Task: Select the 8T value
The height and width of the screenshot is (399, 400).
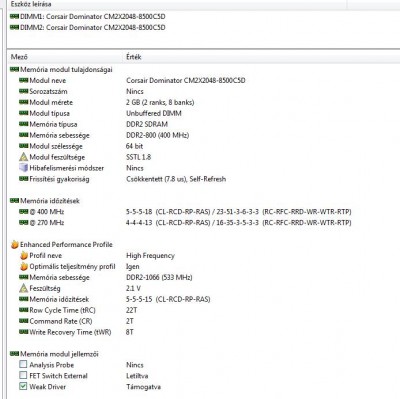Action: [130, 332]
